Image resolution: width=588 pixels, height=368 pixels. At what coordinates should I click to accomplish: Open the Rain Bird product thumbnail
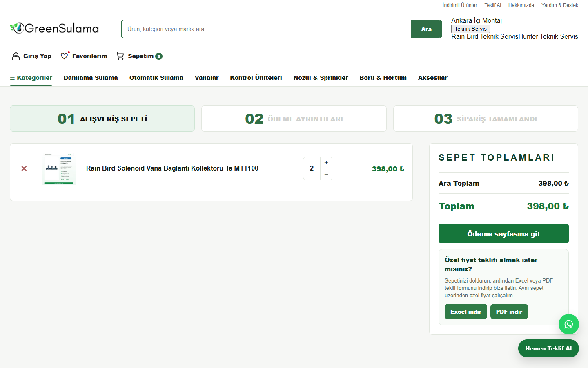[x=59, y=168]
